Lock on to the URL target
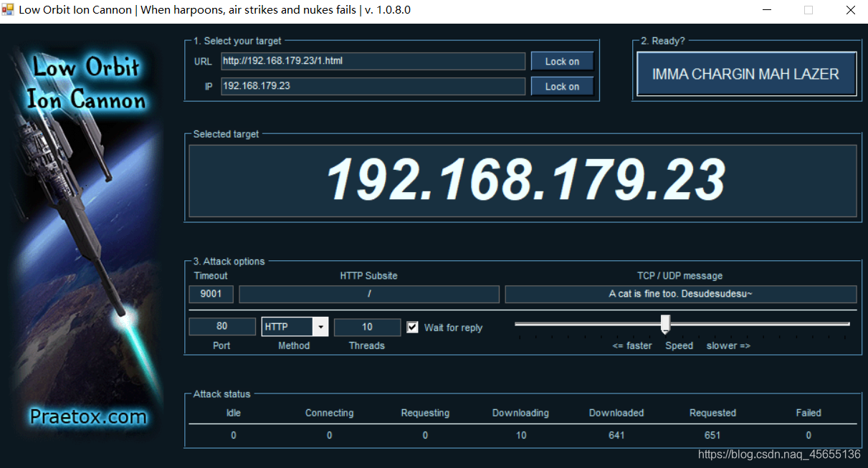 (x=562, y=61)
